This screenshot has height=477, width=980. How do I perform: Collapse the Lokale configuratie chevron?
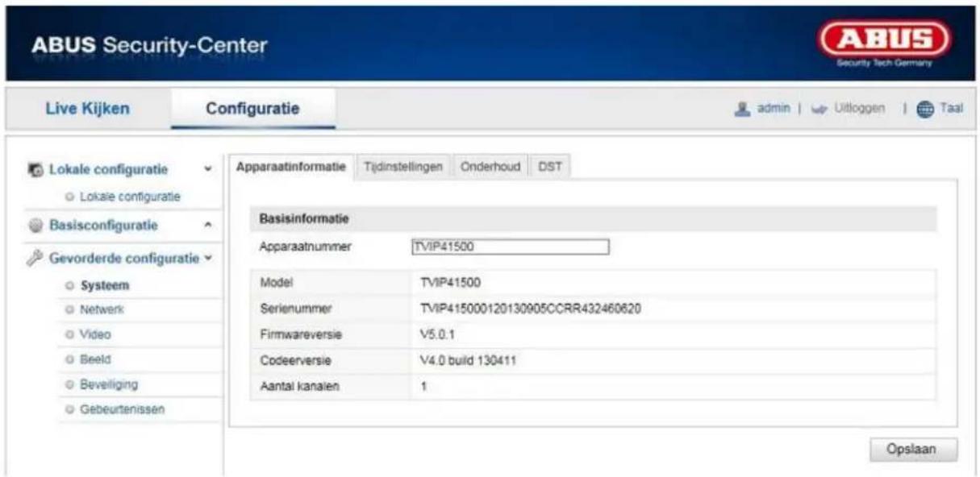pos(209,170)
